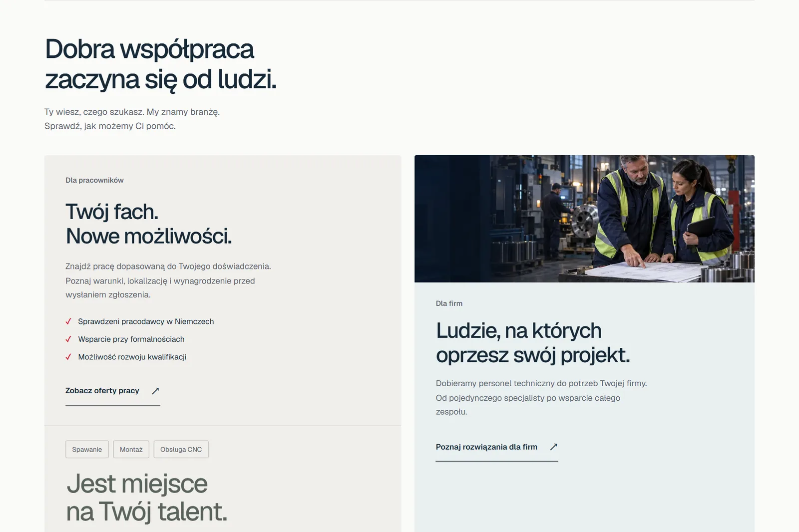Click paragraph starting "Dobieramy personel techniczny"
799x532 pixels.
pyautogui.click(x=541, y=398)
